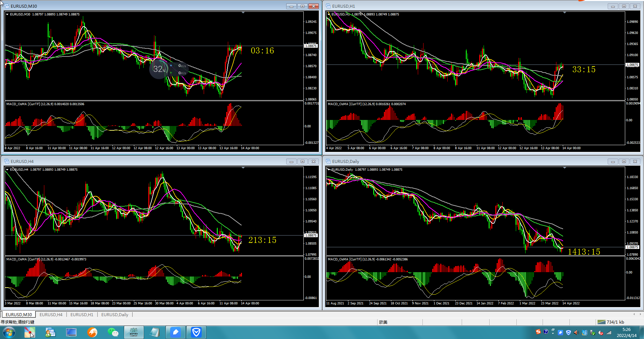644x339 pixels.
Task: Click the 213:15 countdown timer on H4 chart
Action: 262,240
